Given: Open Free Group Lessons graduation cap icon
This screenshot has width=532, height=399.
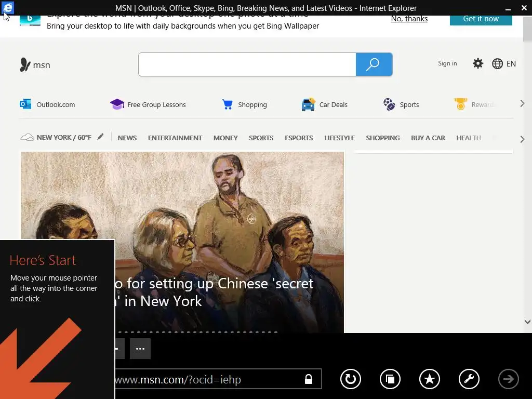Looking at the screenshot, I should coord(117,104).
